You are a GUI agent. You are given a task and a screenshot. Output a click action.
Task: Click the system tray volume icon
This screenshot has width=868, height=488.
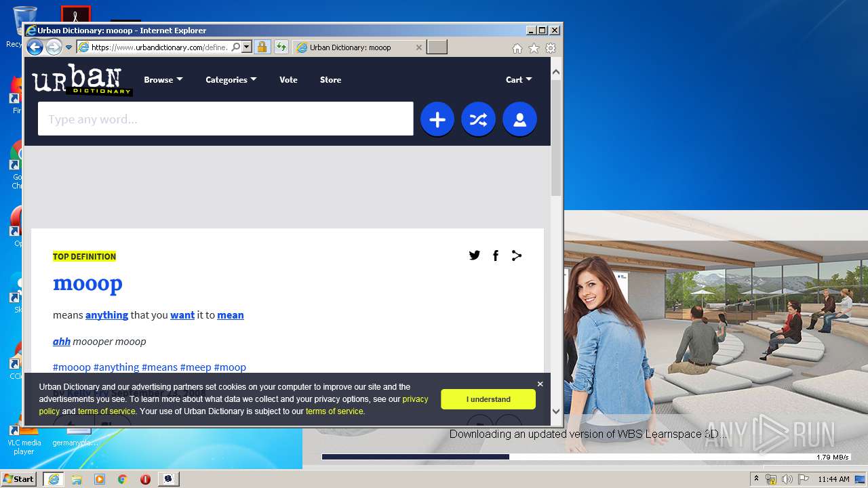click(x=787, y=479)
